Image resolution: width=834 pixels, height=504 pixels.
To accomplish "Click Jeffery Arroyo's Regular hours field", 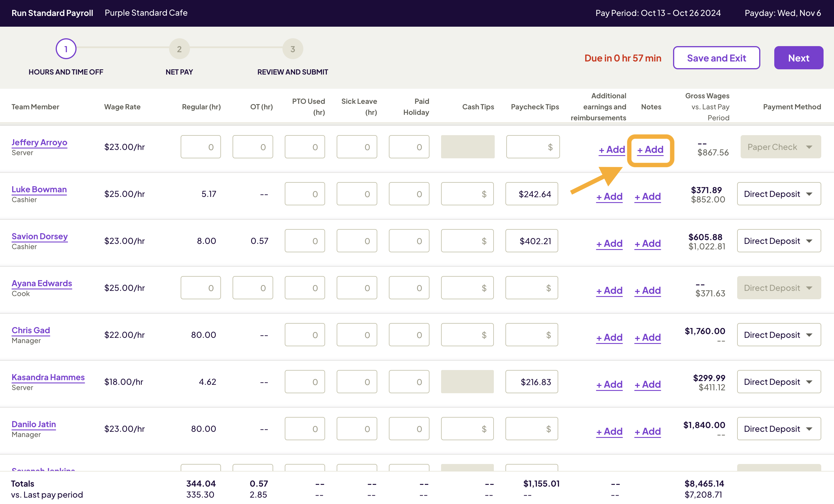I will pos(201,147).
